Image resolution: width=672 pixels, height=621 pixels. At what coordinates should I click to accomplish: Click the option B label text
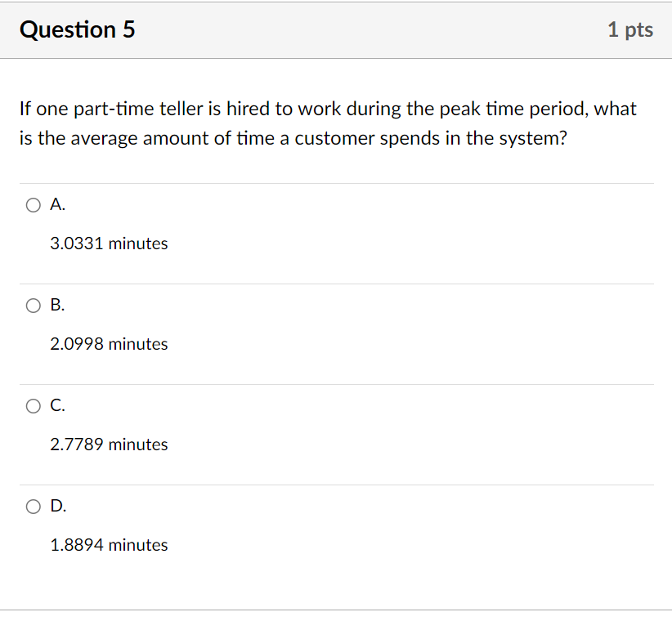click(56, 306)
